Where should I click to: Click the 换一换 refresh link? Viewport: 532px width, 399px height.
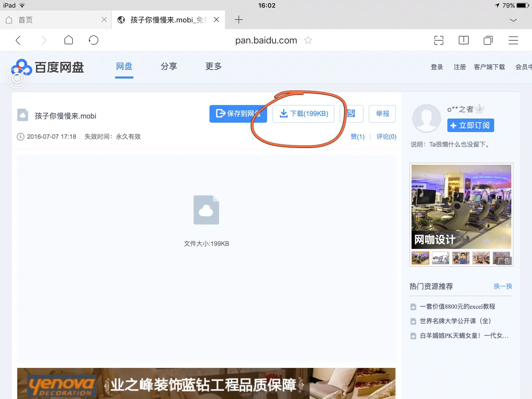(x=503, y=286)
